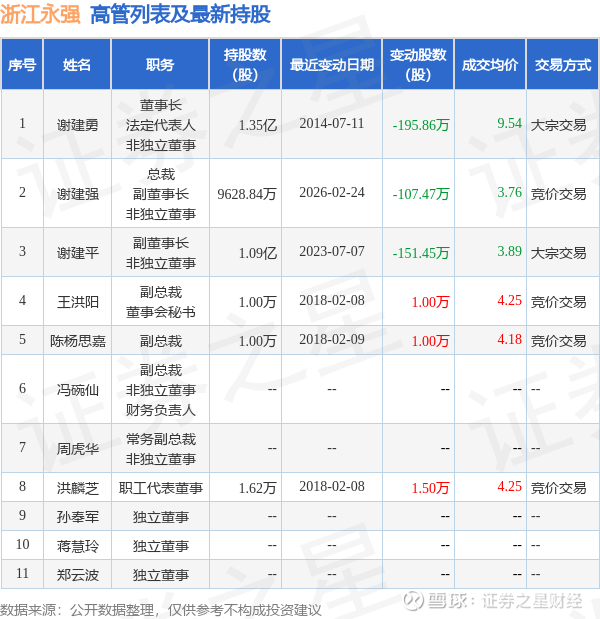Click the 成交均价 column header

click(490, 64)
